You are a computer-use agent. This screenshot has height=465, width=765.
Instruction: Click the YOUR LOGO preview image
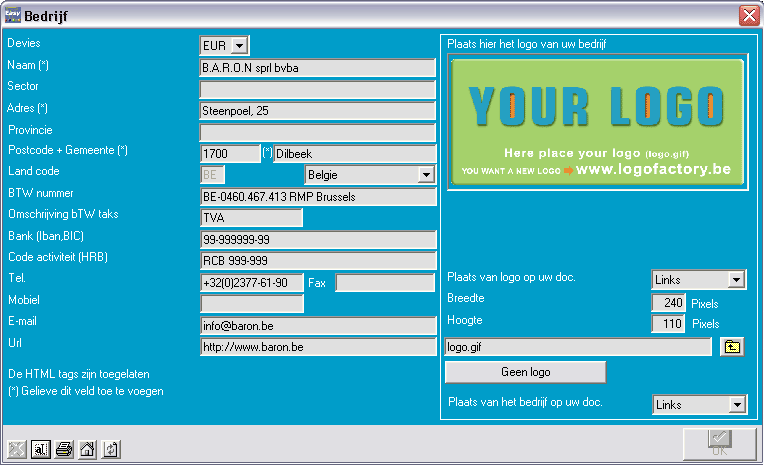[x=596, y=122]
